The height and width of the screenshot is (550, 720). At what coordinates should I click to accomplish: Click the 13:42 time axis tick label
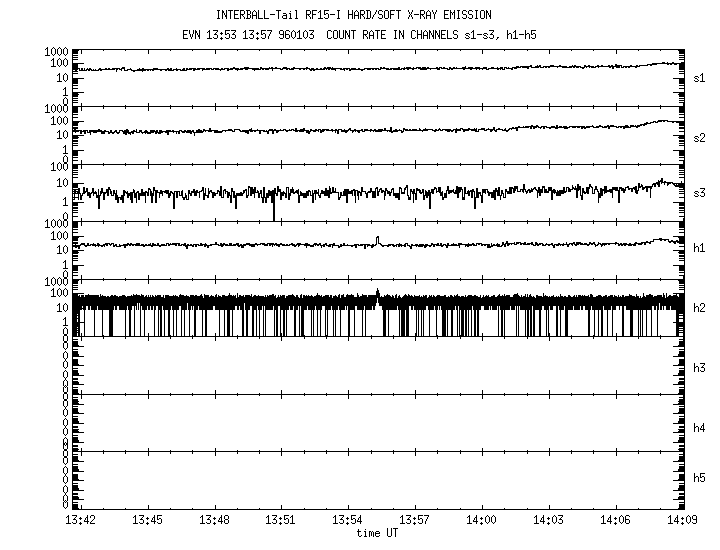point(80,520)
